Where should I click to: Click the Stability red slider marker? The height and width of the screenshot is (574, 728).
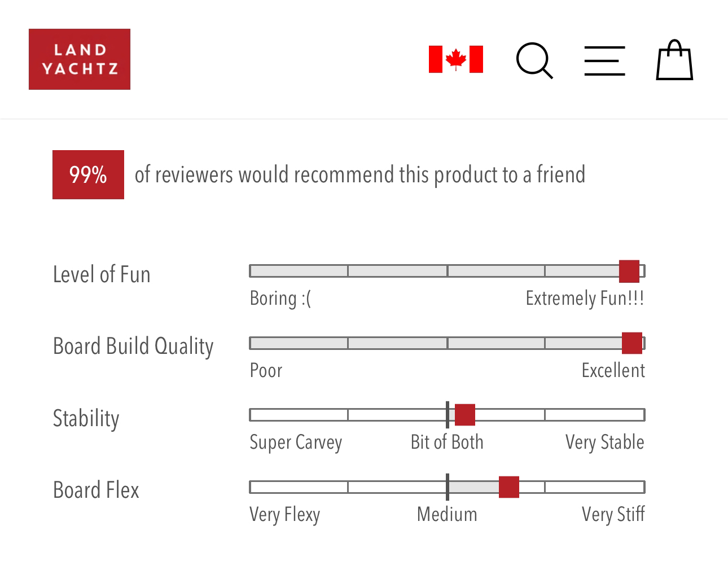coord(465,415)
